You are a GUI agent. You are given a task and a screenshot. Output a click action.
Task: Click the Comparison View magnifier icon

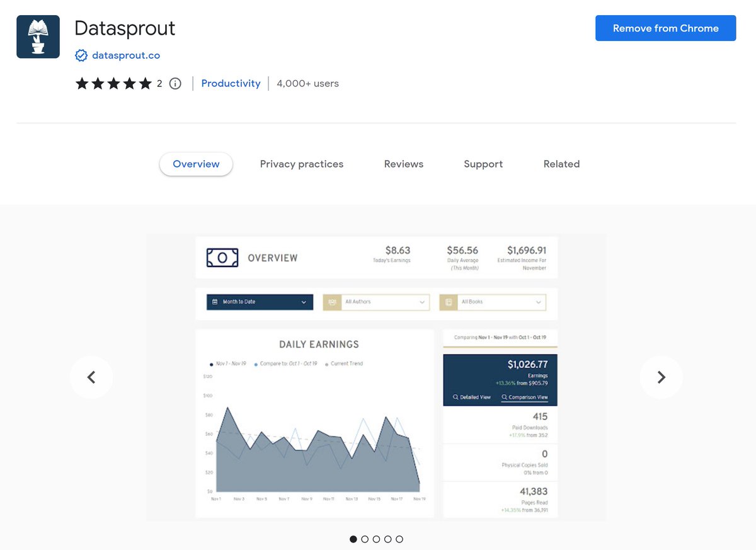[x=505, y=398]
